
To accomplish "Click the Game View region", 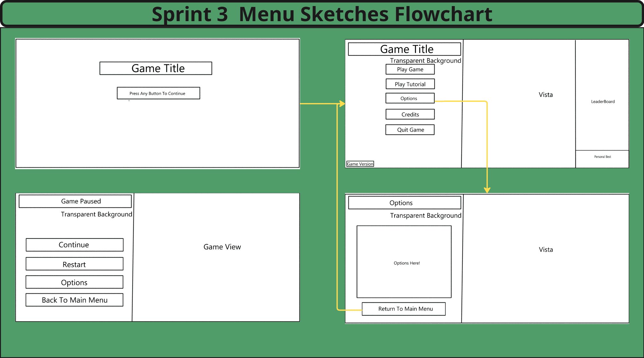I will [x=222, y=247].
